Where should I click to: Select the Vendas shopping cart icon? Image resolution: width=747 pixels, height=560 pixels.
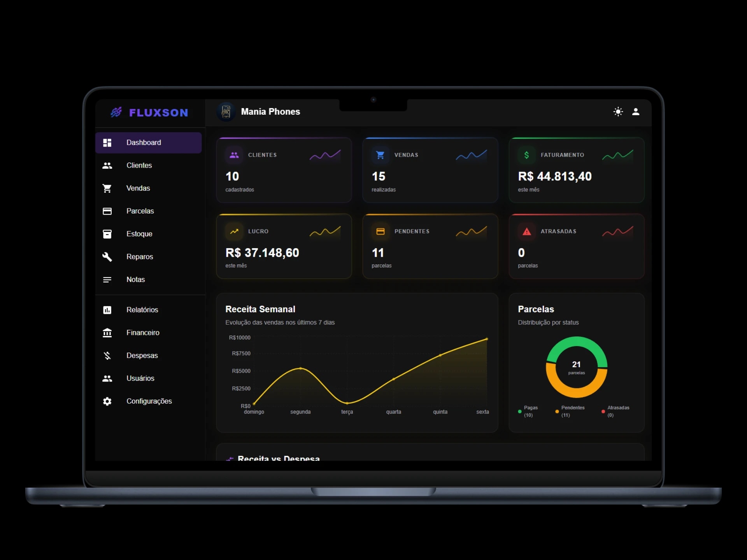(x=107, y=188)
